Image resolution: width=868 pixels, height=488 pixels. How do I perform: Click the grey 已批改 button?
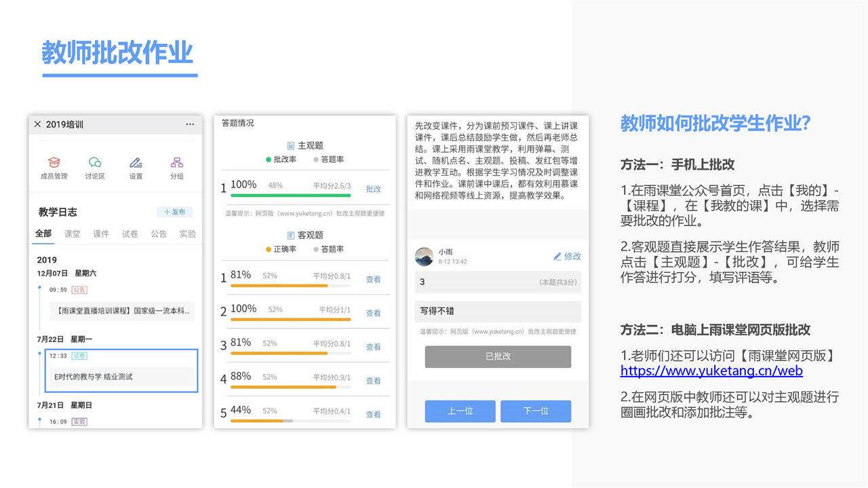[x=498, y=356]
